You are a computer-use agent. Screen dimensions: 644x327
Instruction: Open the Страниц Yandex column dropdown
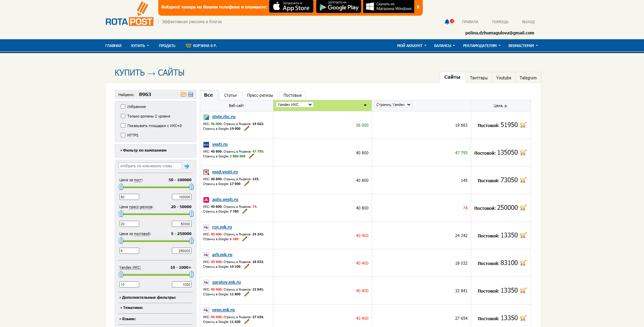pos(393,105)
